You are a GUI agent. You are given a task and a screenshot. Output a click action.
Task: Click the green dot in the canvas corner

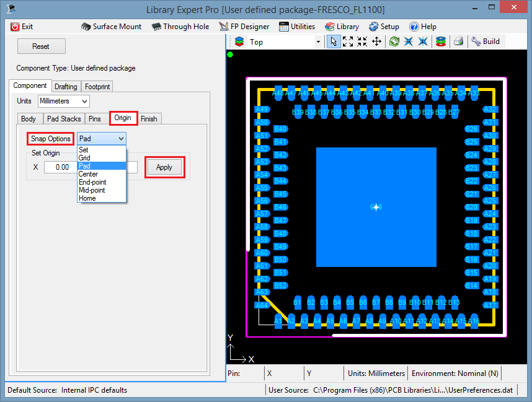click(x=230, y=55)
